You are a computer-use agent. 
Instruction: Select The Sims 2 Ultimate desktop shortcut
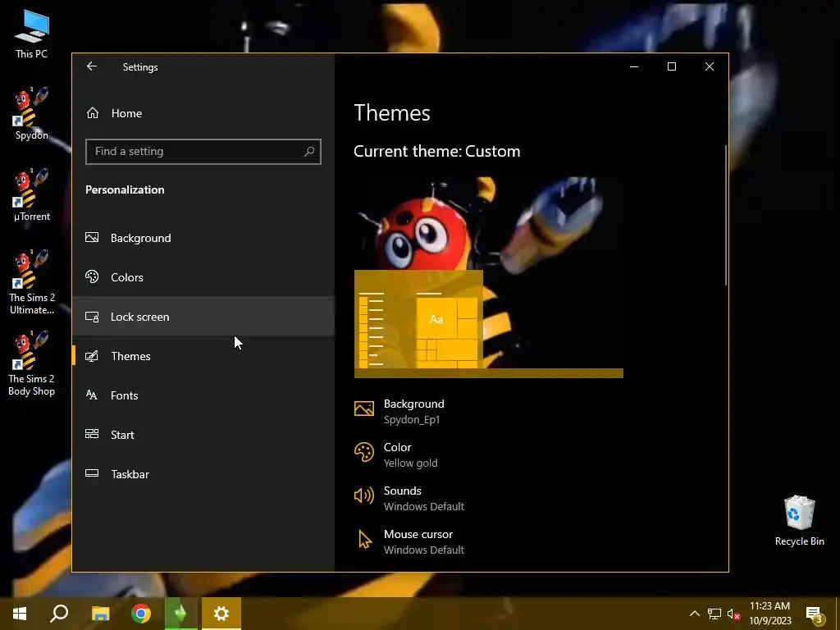(32, 282)
